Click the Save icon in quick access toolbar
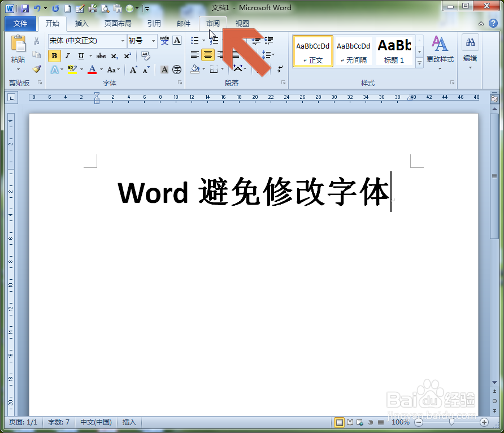 (25, 8)
